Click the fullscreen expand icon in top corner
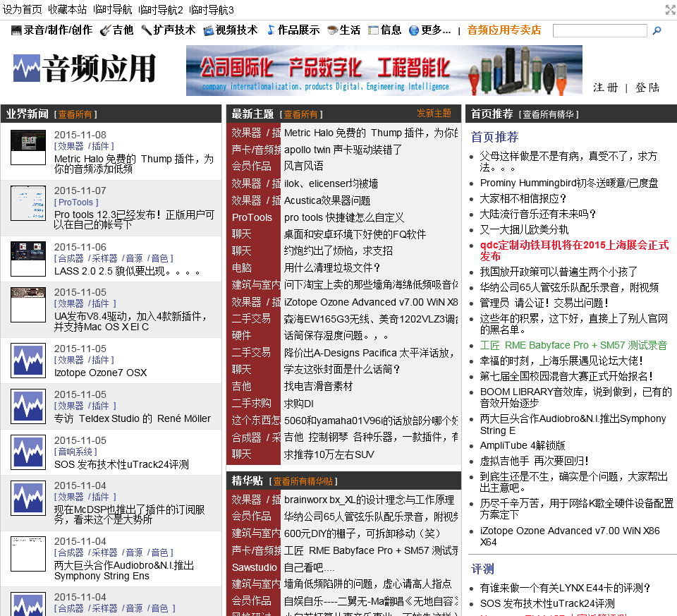 [x=670, y=9]
